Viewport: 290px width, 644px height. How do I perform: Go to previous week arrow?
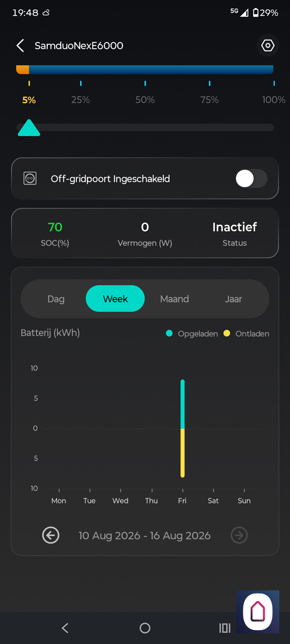tap(51, 535)
